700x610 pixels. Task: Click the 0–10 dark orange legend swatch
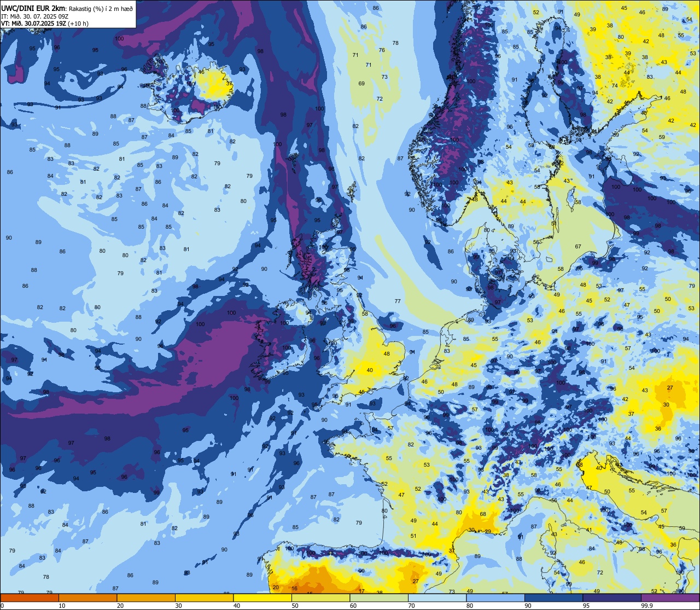coord(30,597)
